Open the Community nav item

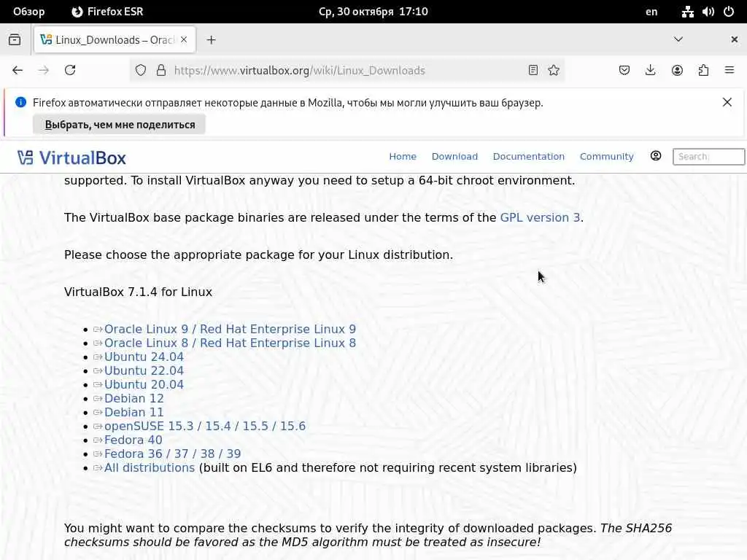[x=606, y=157]
